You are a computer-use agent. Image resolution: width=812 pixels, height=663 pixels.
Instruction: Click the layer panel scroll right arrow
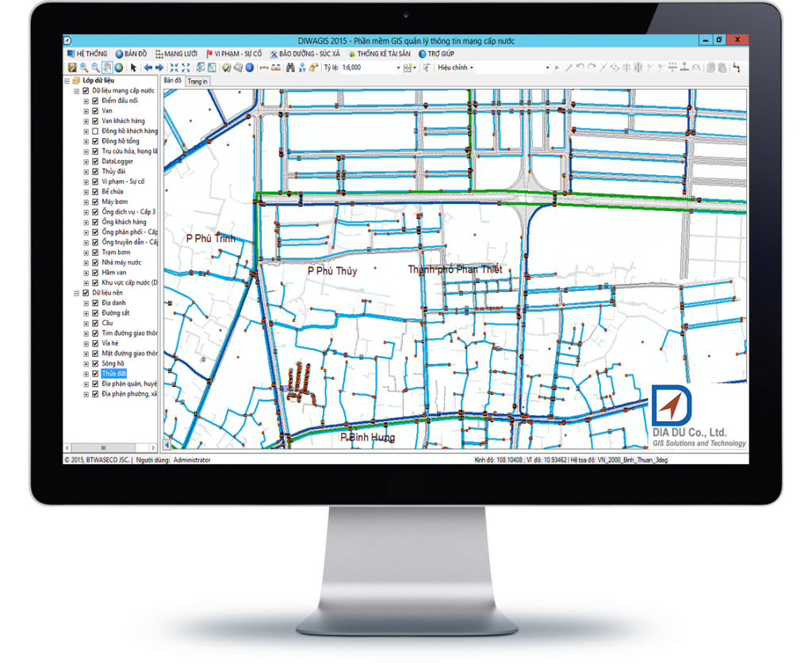(x=153, y=447)
